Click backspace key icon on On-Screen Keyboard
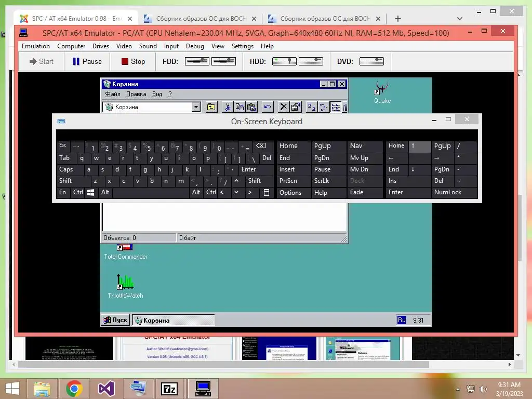The height and width of the screenshot is (399, 532). [x=261, y=146]
